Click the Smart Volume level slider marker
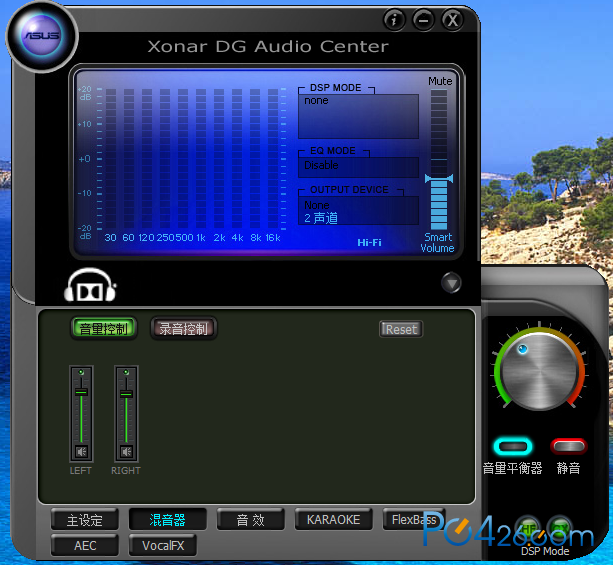 tap(439, 179)
